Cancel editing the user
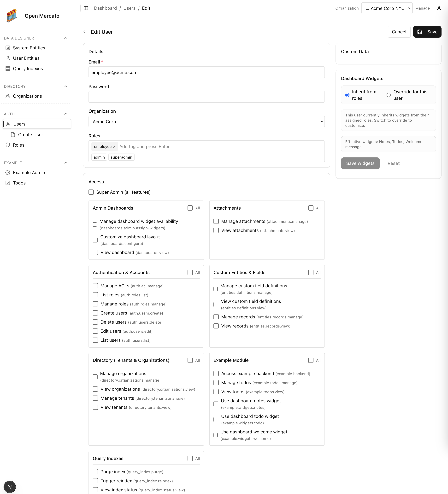Screen dimensions: 448x494 399,32
